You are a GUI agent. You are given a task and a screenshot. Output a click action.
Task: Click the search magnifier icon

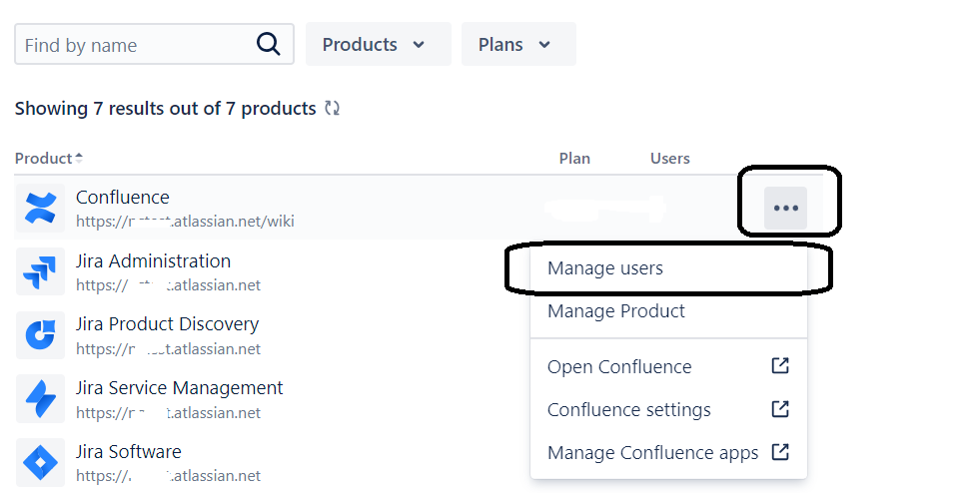pos(269,45)
